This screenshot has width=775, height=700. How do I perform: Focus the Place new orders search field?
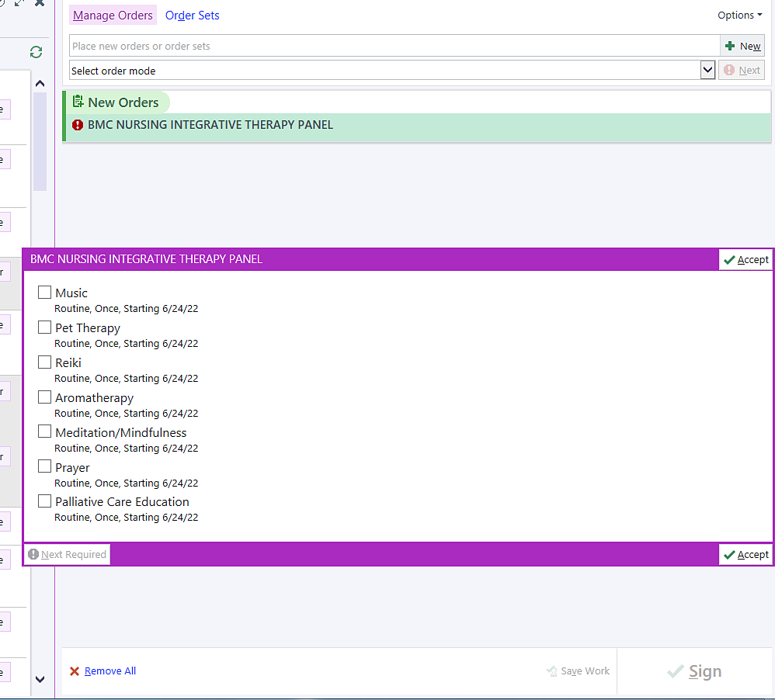(x=394, y=46)
